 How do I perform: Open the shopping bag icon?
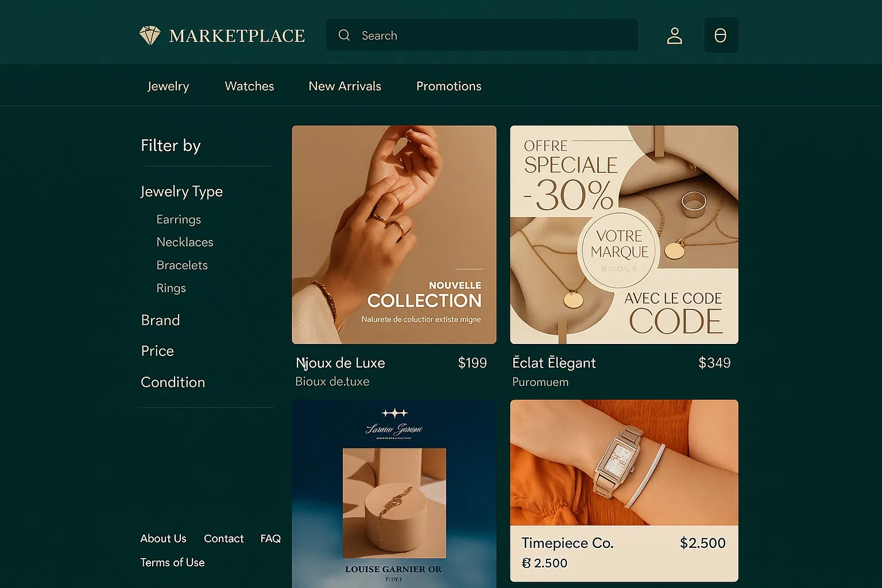pos(721,35)
